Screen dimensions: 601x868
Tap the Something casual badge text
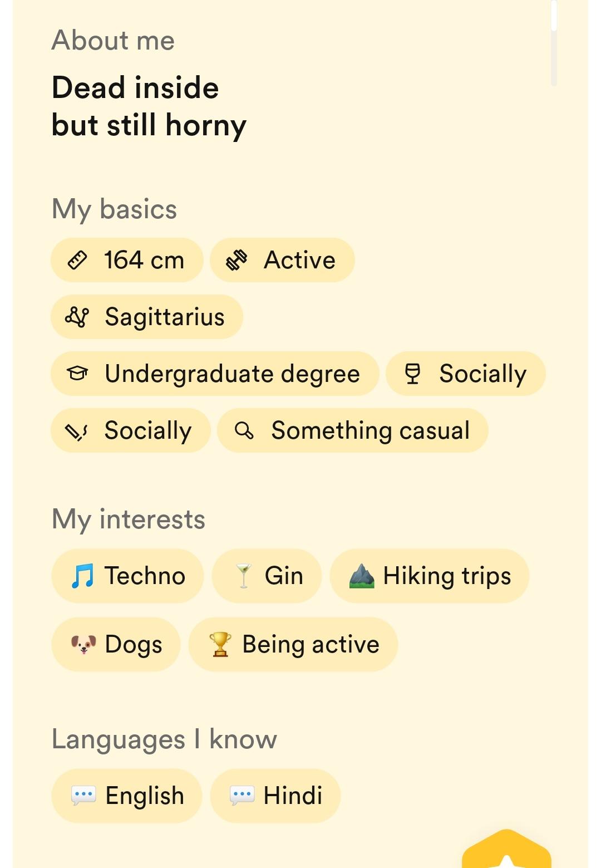pyautogui.click(x=370, y=430)
